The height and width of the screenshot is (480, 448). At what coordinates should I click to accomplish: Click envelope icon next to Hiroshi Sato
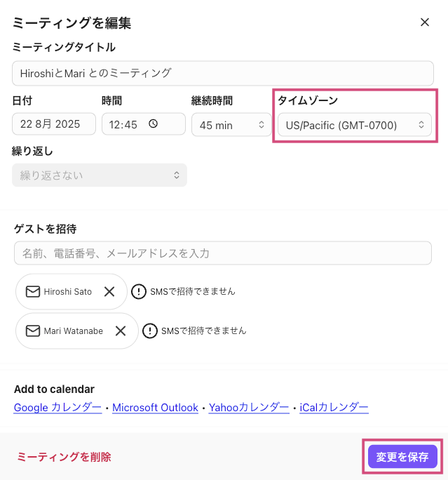click(x=33, y=292)
